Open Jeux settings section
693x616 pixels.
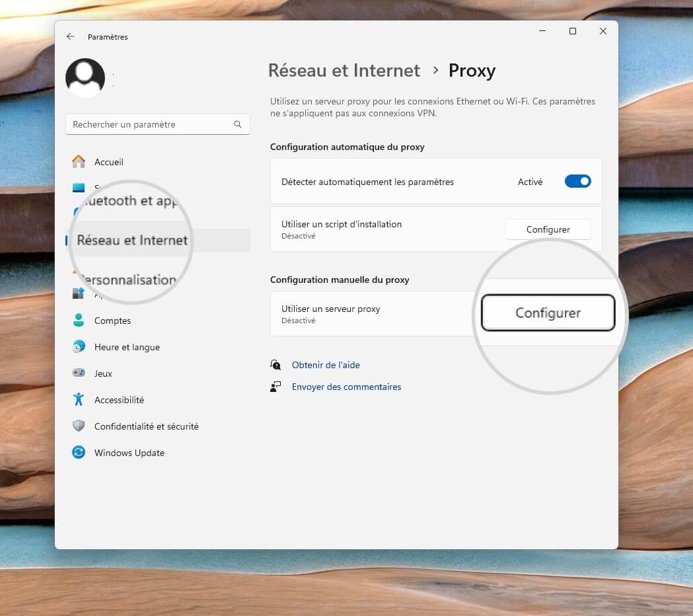[158, 373]
